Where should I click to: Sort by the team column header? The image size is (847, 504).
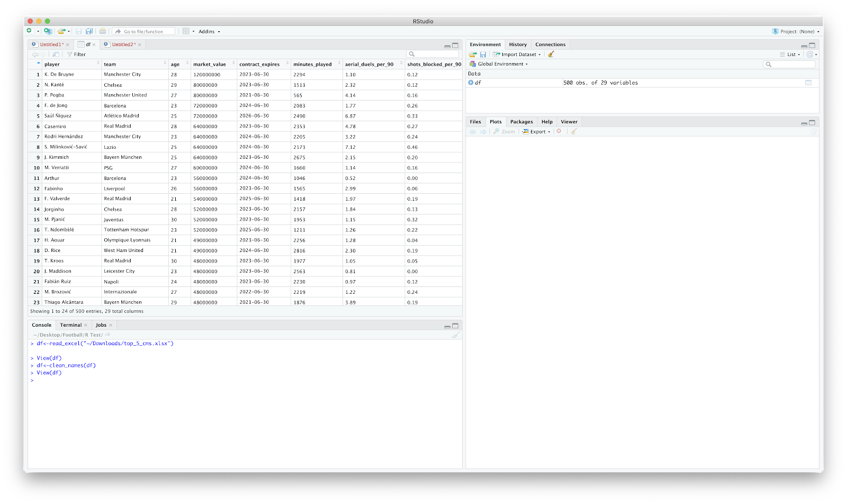point(135,64)
